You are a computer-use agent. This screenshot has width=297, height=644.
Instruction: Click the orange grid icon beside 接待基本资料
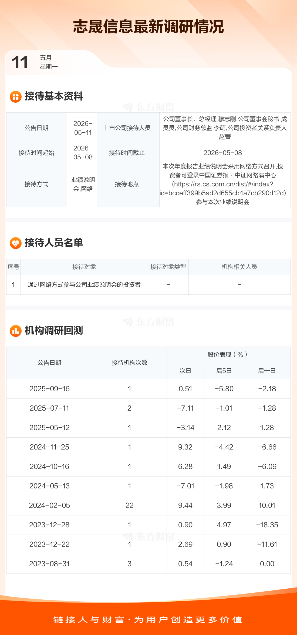[15, 96]
